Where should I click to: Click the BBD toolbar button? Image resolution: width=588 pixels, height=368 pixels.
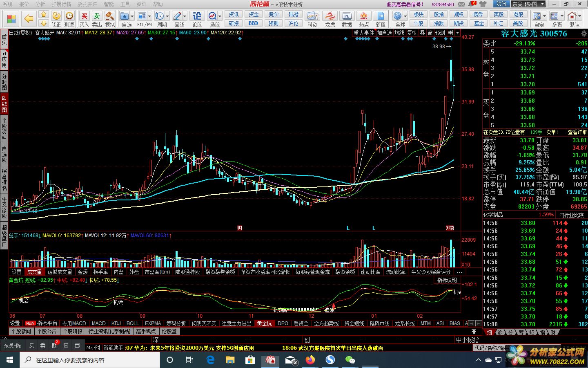(254, 23)
